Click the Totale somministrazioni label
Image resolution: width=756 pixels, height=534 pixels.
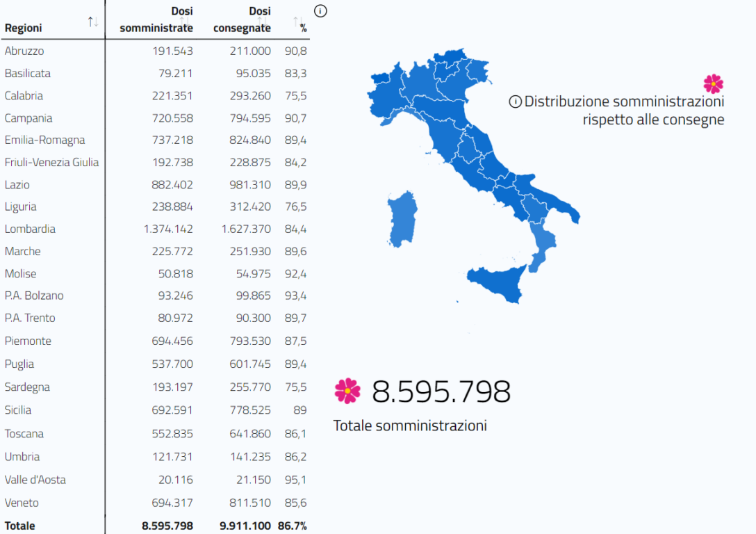[410, 426]
